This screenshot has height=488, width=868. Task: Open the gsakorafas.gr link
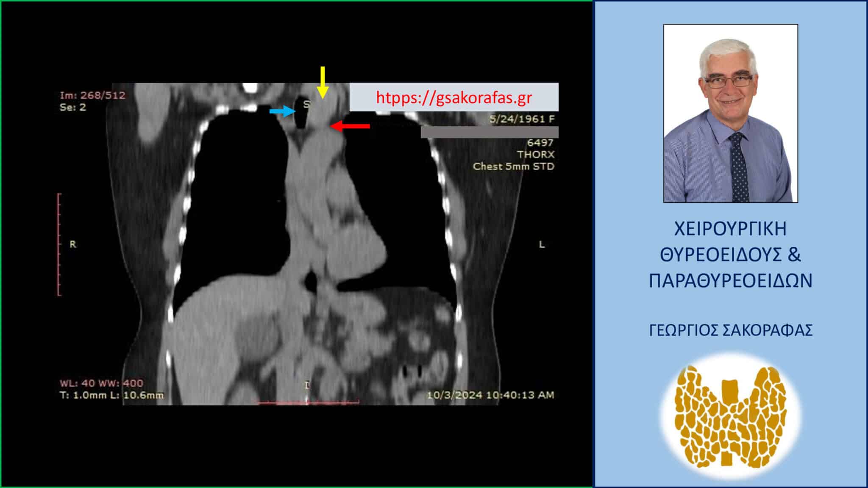coord(454,97)
